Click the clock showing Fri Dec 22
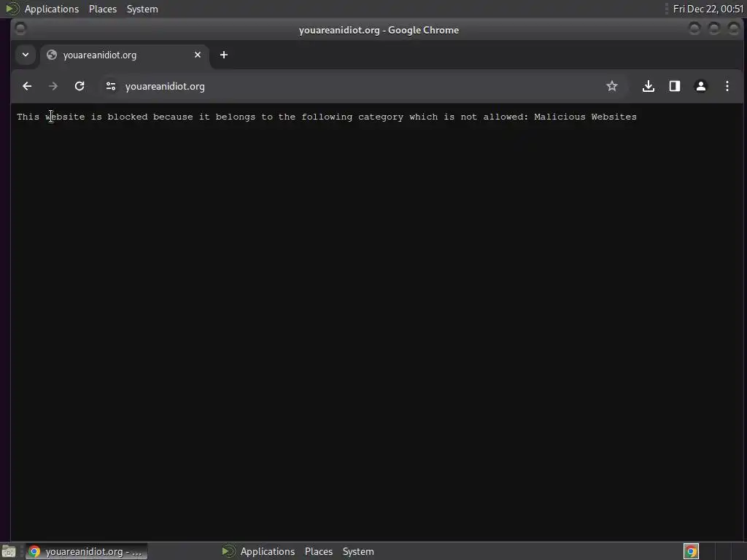The image size is (747, 560). pos(708,9)
